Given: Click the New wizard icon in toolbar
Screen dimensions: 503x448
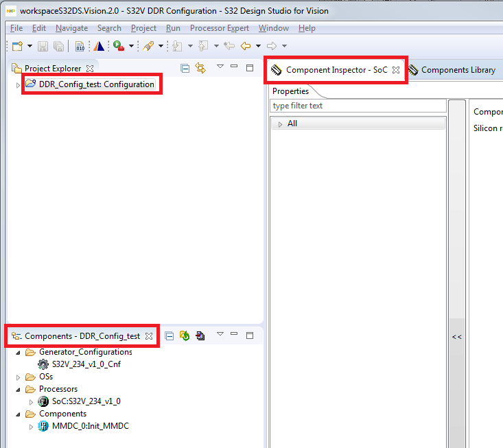Looking at the screenshot, I should coord(18,46).
